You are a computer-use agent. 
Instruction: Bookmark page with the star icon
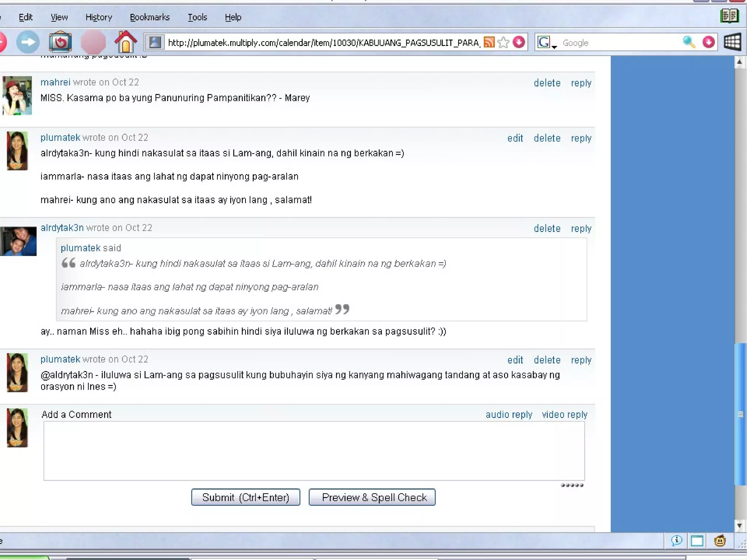tap(503, 42)
